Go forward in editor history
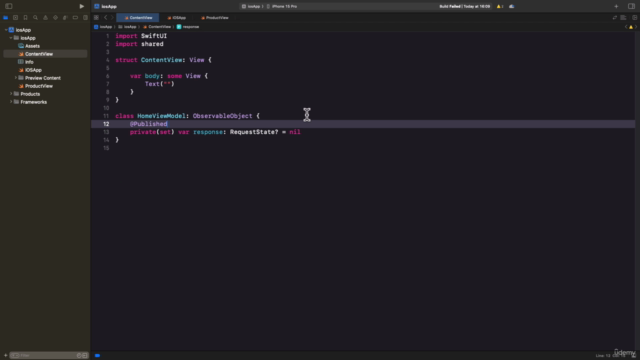This screenshot has height=360, width=640. tap(112, 18)
